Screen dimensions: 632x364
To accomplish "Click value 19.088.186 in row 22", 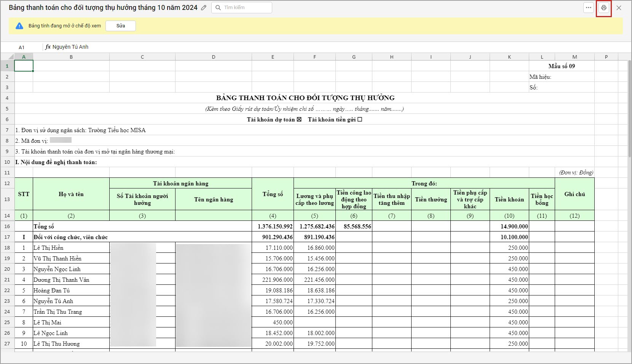I will (273, 290).
